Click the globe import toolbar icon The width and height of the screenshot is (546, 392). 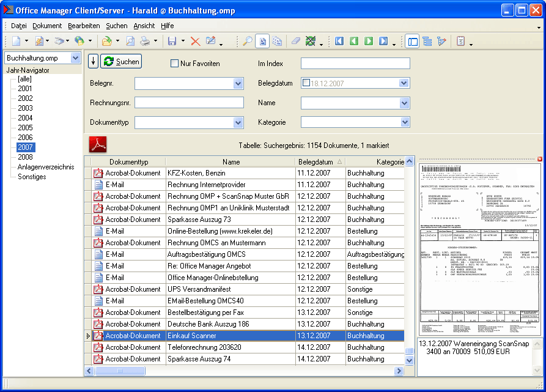tap(79, 41)
